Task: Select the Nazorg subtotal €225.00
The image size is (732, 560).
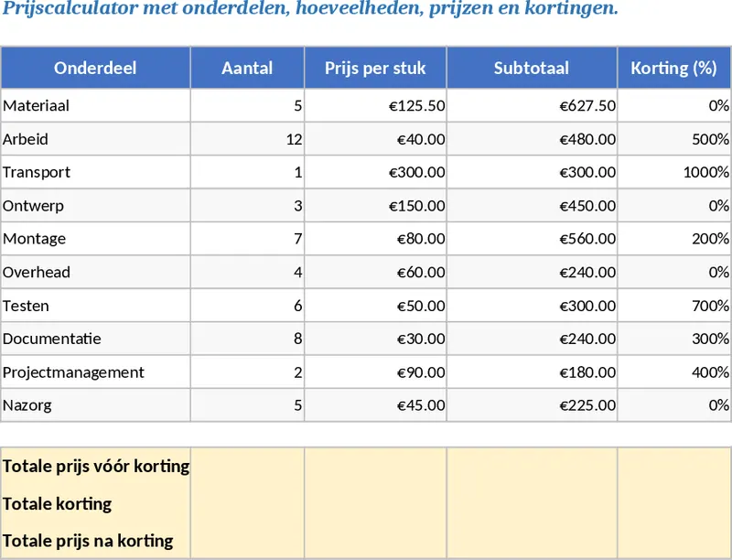Action: [532, 405]
